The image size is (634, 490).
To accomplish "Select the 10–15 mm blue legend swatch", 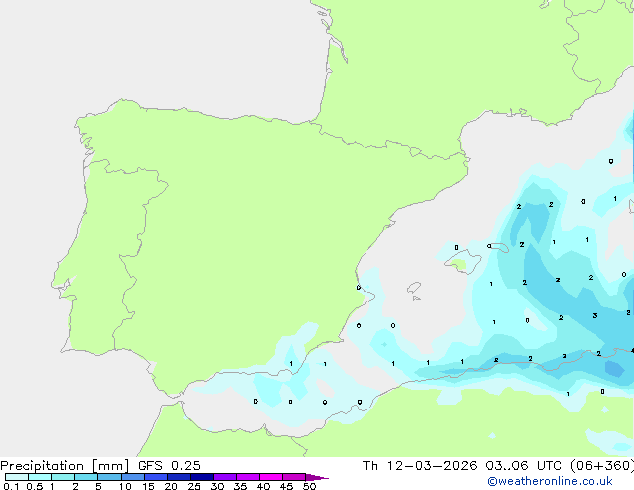I will (133, 477).
